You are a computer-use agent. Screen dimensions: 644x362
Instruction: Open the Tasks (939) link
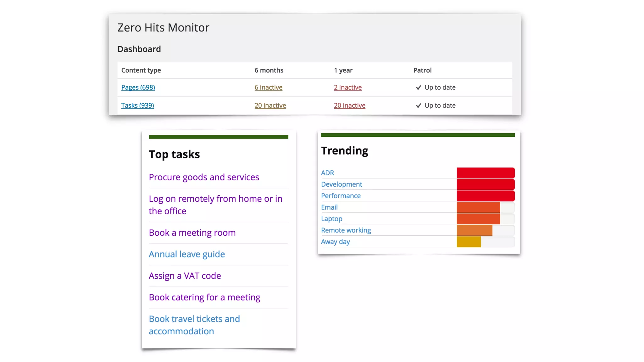coord(137,106)
